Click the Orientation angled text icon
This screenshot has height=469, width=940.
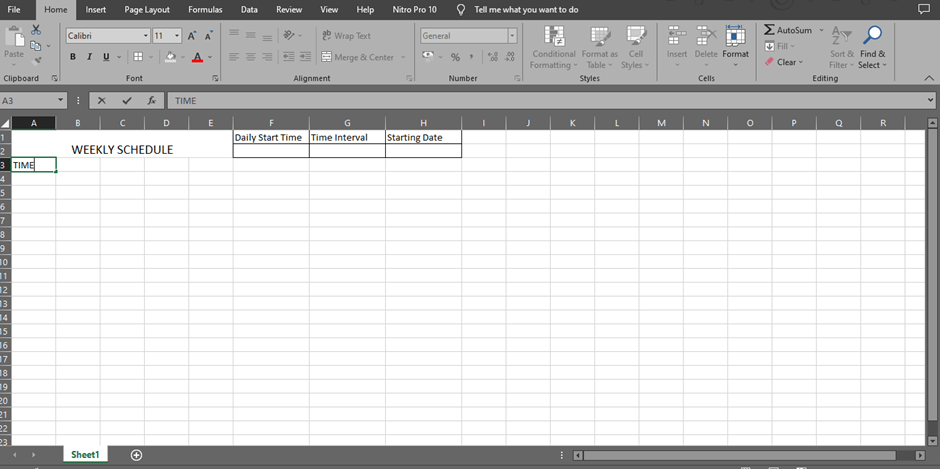(289, 35)
